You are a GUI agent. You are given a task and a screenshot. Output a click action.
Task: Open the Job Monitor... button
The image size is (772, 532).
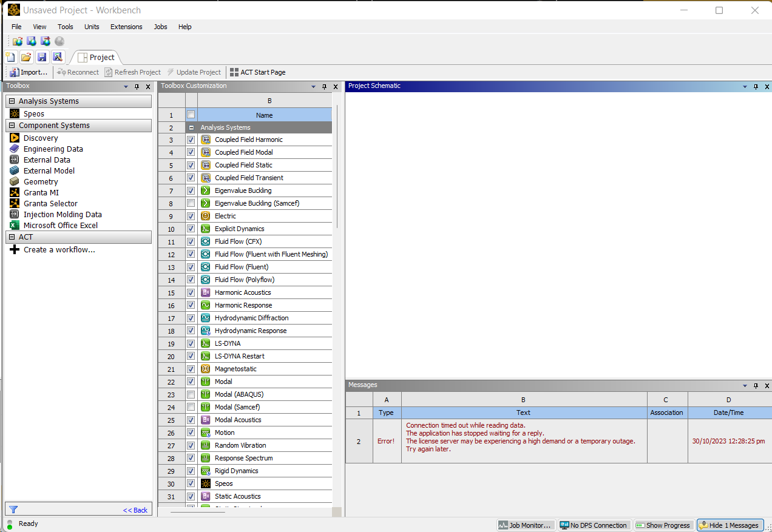tap(526, 525)
